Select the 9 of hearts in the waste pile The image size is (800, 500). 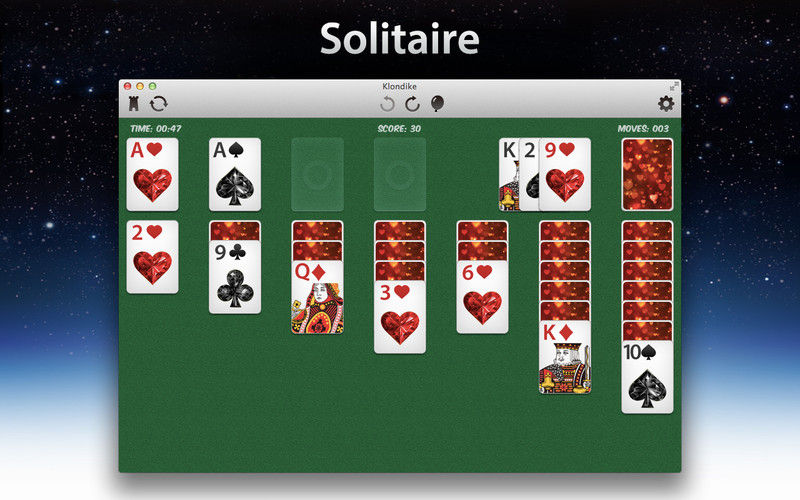565,174
